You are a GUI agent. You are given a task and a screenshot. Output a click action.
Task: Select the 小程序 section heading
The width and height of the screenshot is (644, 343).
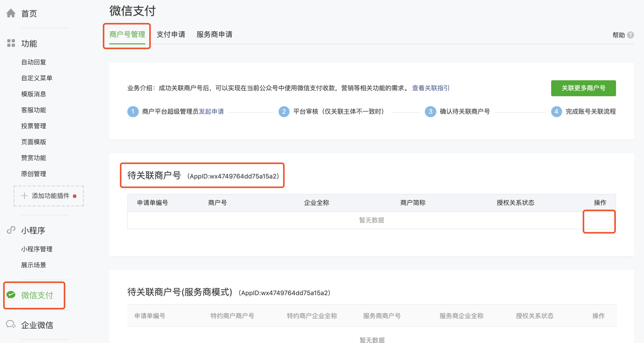[33, 230]
